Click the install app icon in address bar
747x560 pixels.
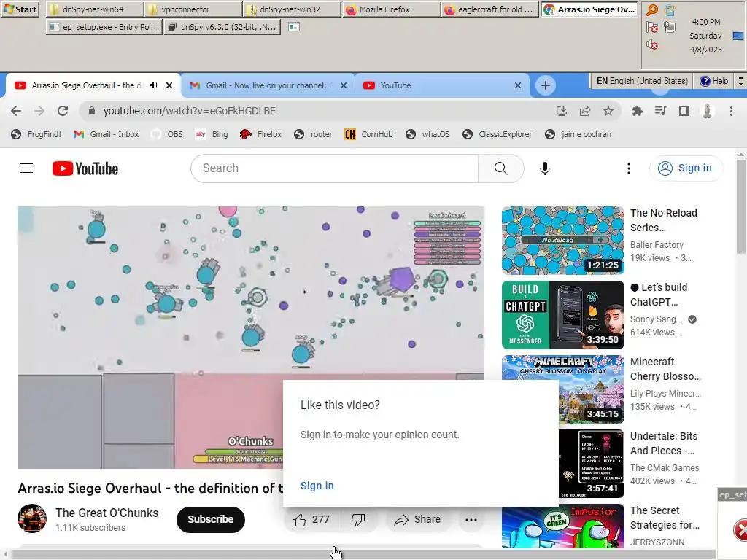(561, 111)
